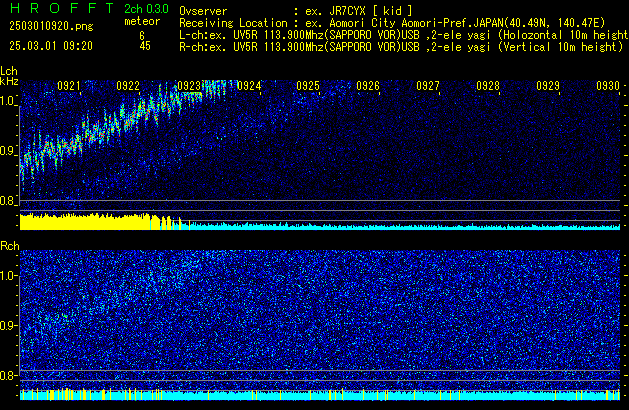Viewport: 629px width, 410px height.
Task: Click the yellow Lch signal level bar
Action: pyautogui.click(x=85, y=222)
